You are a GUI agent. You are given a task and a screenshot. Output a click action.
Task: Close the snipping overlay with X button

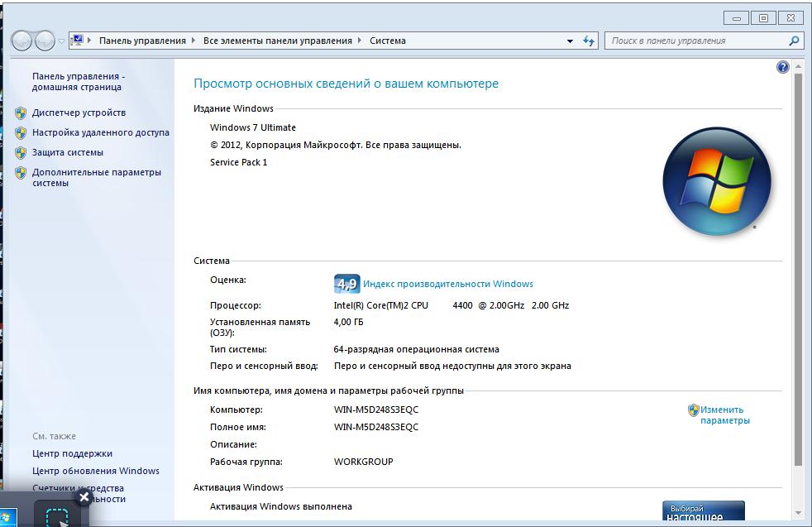(x=84, y=497)
